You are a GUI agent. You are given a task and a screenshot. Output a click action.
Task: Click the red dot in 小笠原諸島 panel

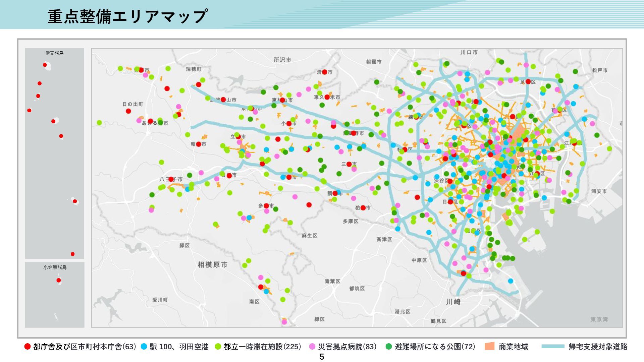tap(59, 280)
